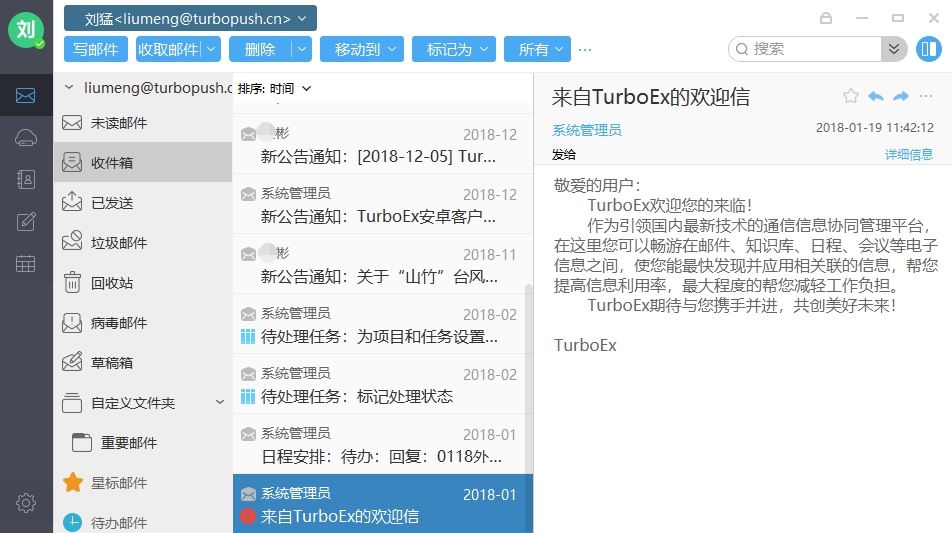Click the 病毒邮件 folder icon
Screen dimensions: 952x533
[72, 322]
